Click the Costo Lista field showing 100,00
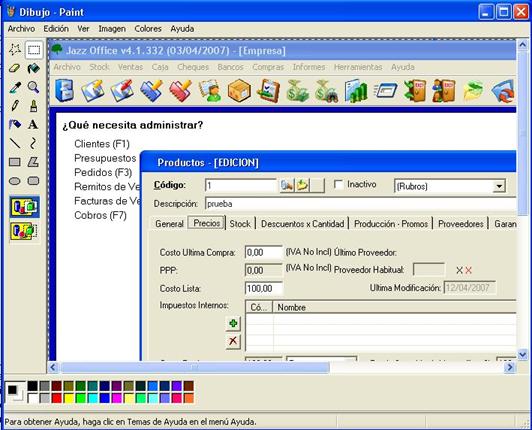This screenshot has width=532, height=430. pos(264,288)
